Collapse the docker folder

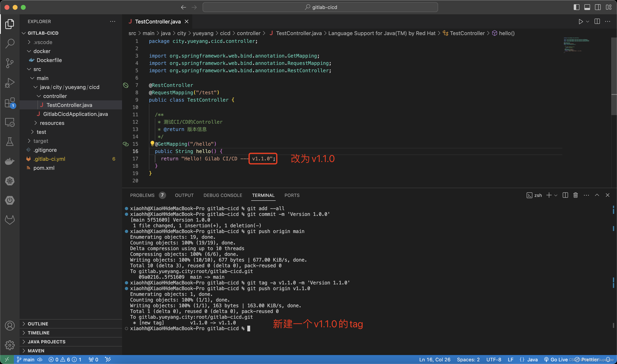coord(42,51)
